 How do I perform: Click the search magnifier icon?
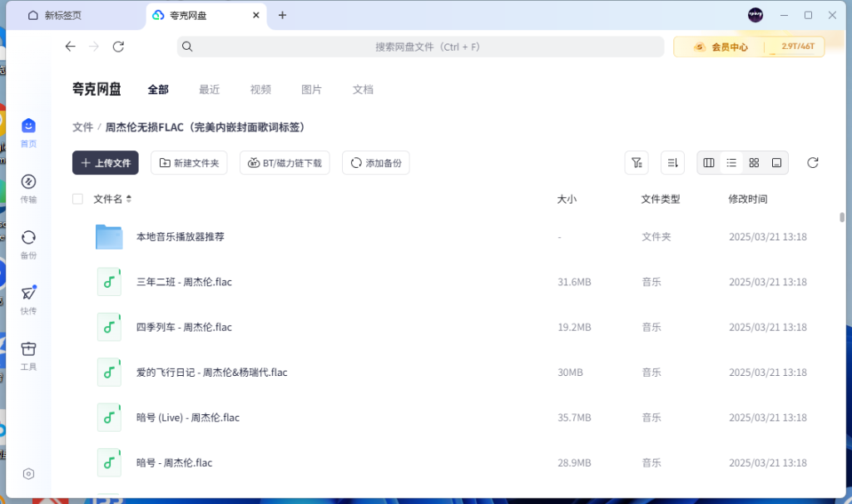point(187,47)
